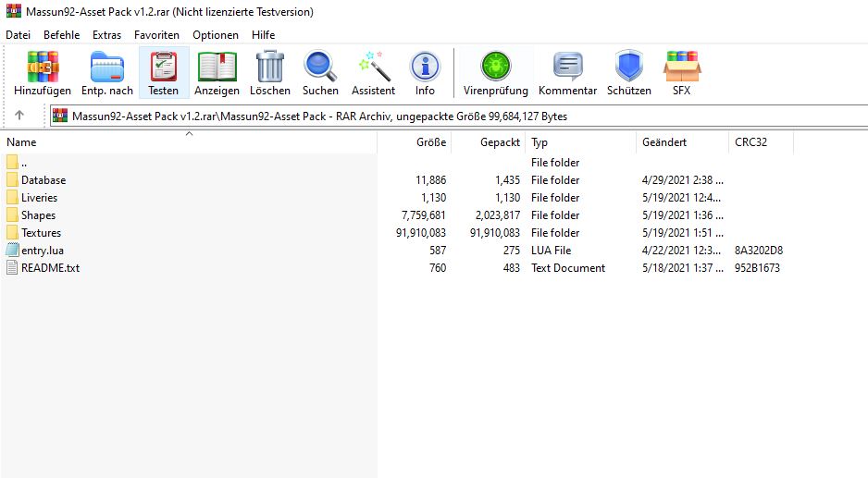This screenshot has height=478, width=868.
Task: Open the Befehle menu
Action: tap(61, 35)
